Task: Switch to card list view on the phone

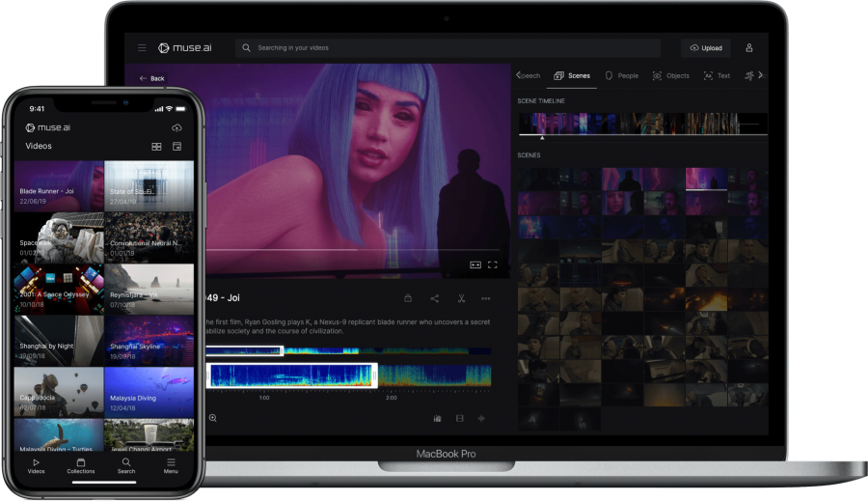Action: tap(177, 147)
